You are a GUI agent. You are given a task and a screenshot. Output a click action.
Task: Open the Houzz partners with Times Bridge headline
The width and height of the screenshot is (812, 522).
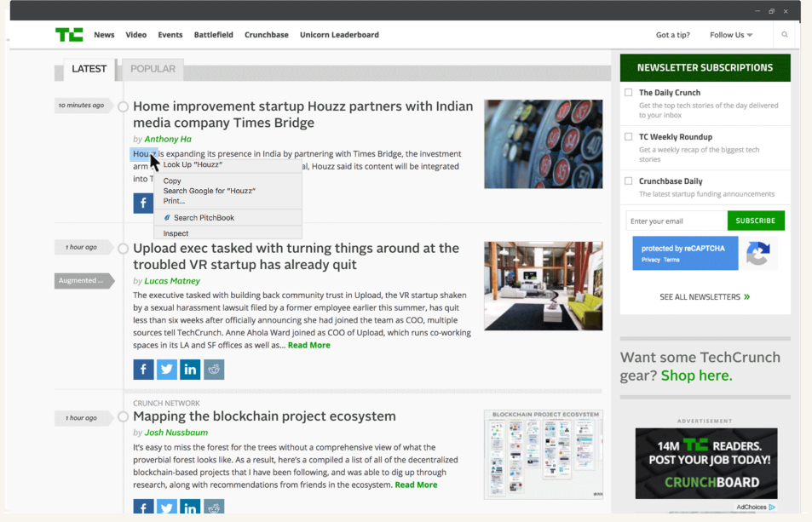pos(303,114)
